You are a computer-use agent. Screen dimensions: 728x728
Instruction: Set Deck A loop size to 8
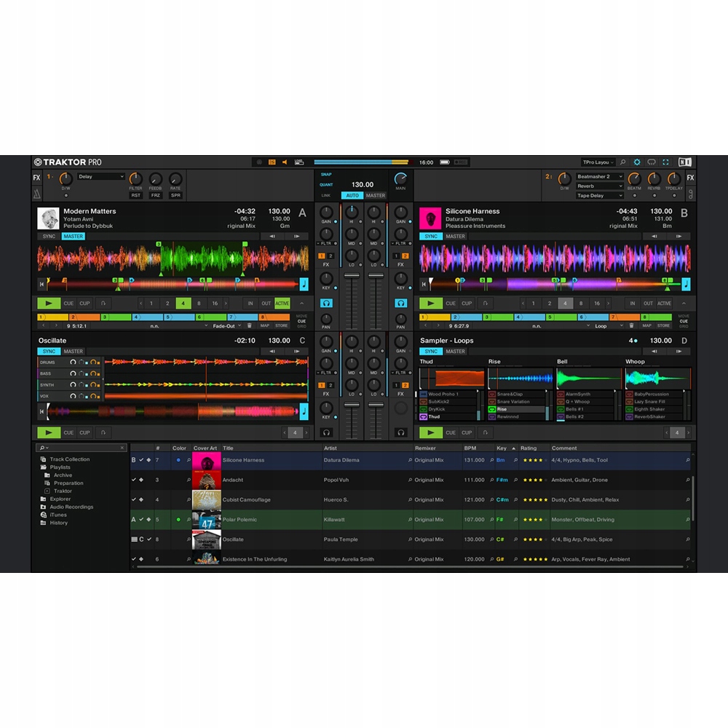pyautogui.click(x=199, y=303)
